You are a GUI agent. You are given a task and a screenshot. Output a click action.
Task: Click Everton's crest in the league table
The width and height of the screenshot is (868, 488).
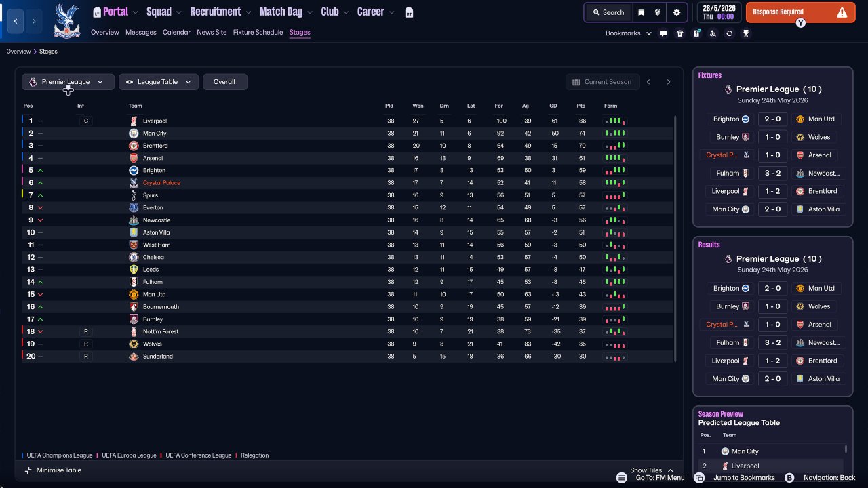coord(134,207)
